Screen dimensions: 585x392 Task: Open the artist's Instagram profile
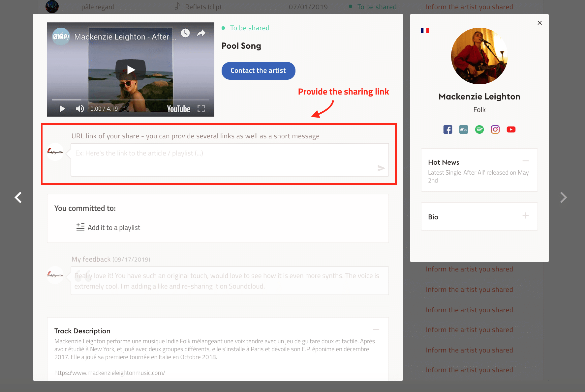coord(495,129)
